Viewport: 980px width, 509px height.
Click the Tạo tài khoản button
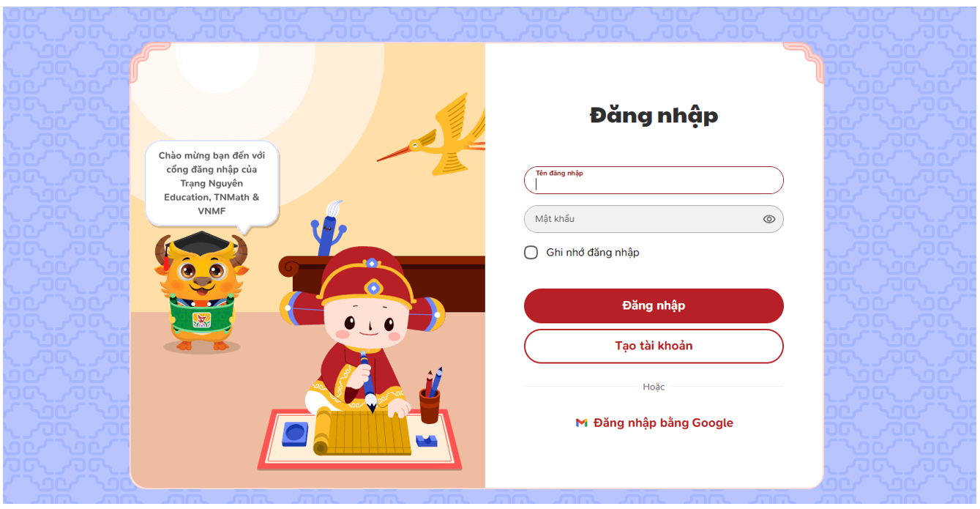pyautogui.click(x=654, y=346)
